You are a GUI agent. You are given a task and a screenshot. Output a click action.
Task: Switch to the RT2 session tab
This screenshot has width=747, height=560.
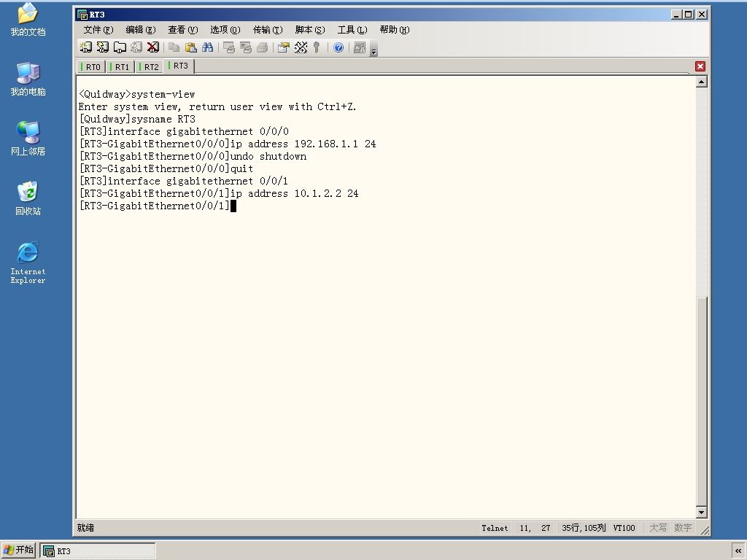[149, 66]
